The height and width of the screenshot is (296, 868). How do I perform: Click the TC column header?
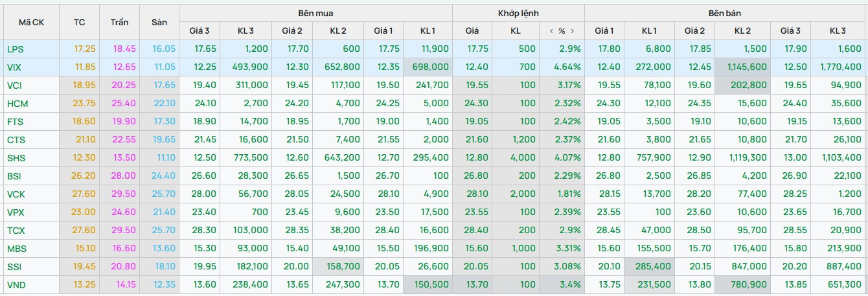pos(80,22)
